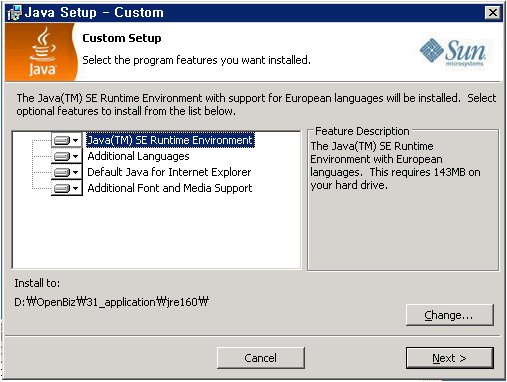Click the 'Install to:' label
This screenshot has height=382, width=507.
pyautogui.click(x=37, y=283)
